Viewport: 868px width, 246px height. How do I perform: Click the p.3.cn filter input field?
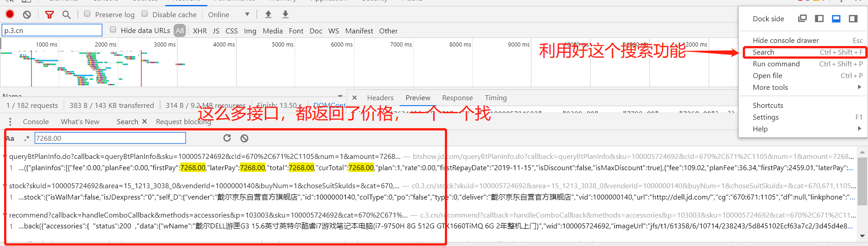point(52,30)
